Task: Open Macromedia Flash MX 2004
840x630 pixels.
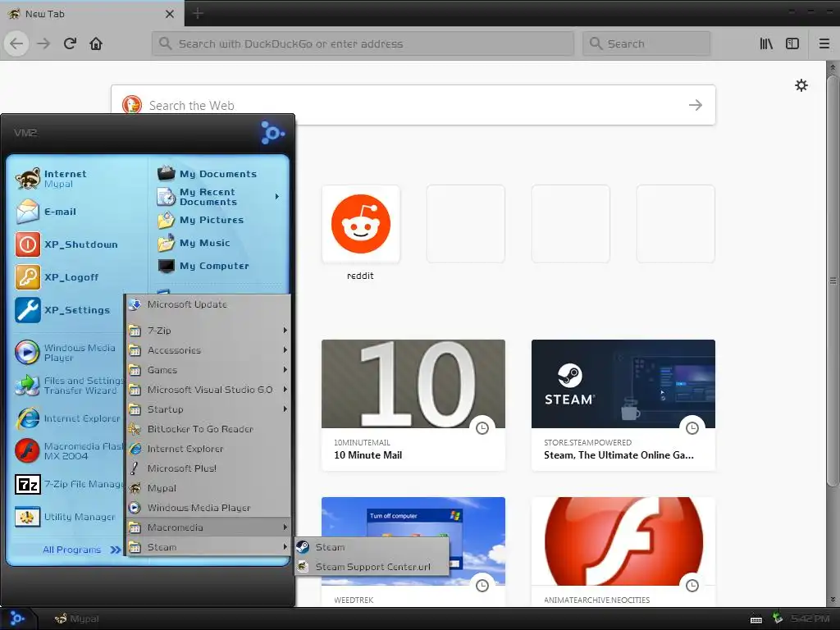Action: [x=69, y=451]
